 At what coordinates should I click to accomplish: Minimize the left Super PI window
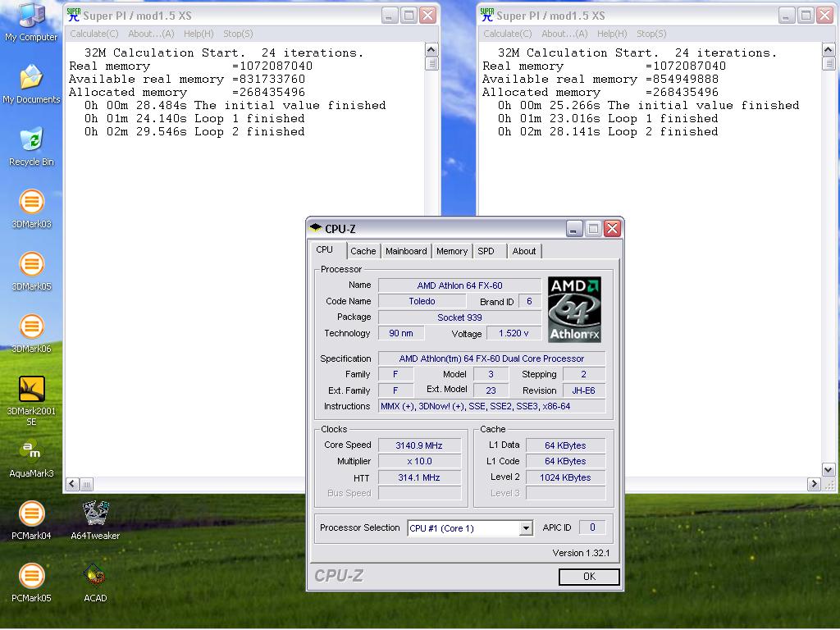pyautogui.click(x=390, y=16)
